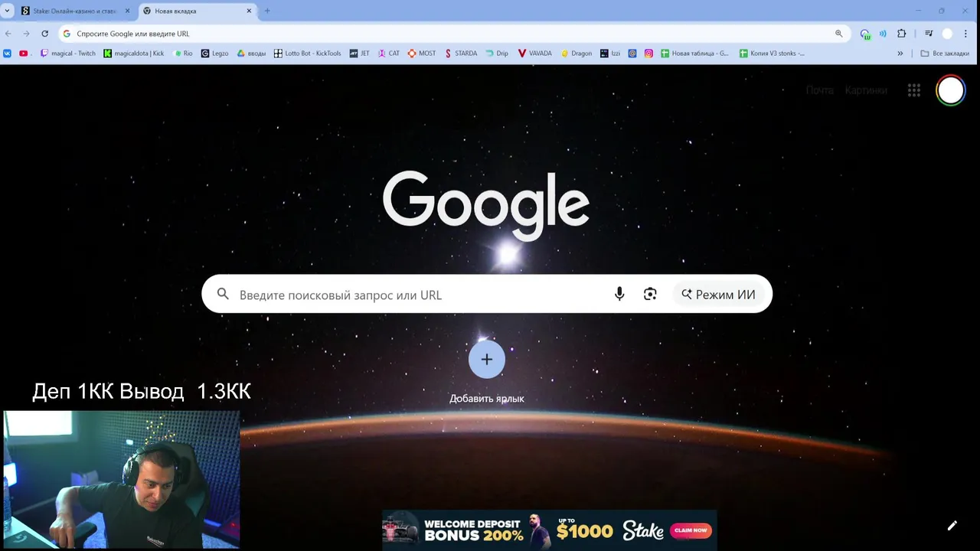Open the Картинки link
The height and width of the screenshot is (551, 980).
(866, 90)
